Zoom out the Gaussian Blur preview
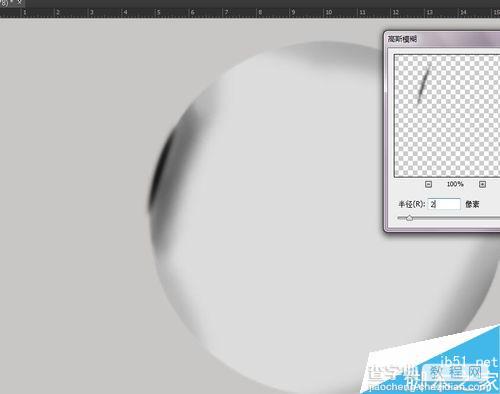The width and height of the screenshot is (500, 394). point(429,184)
